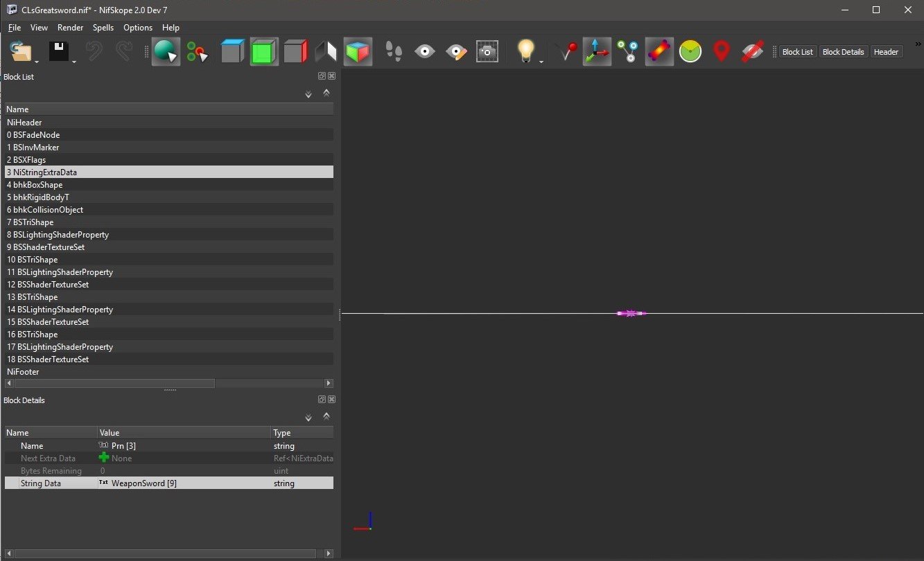The height and width of the screenshot is (561, 924).
Task: Toggle the show axes arrows icon
Action: pos(597,52)
